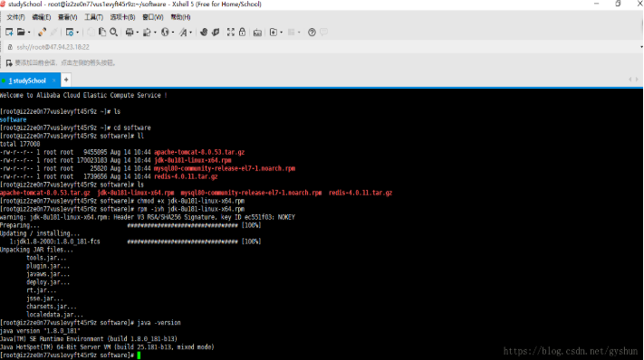Click the padlock icon in the address bar
644x360 pixels.
(10, 47)
